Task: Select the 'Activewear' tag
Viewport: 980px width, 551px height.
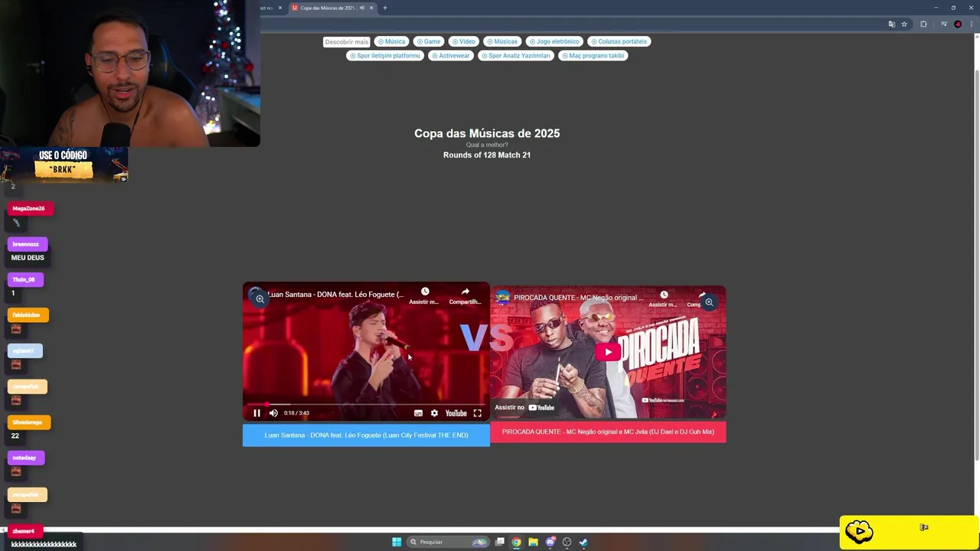Action: [x=450, y=56]
